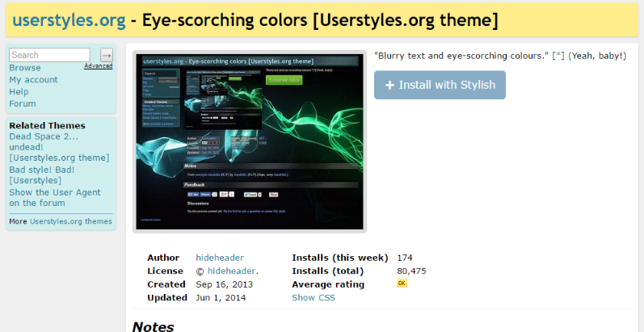Select the weekly installs value 174

point(405,258)
